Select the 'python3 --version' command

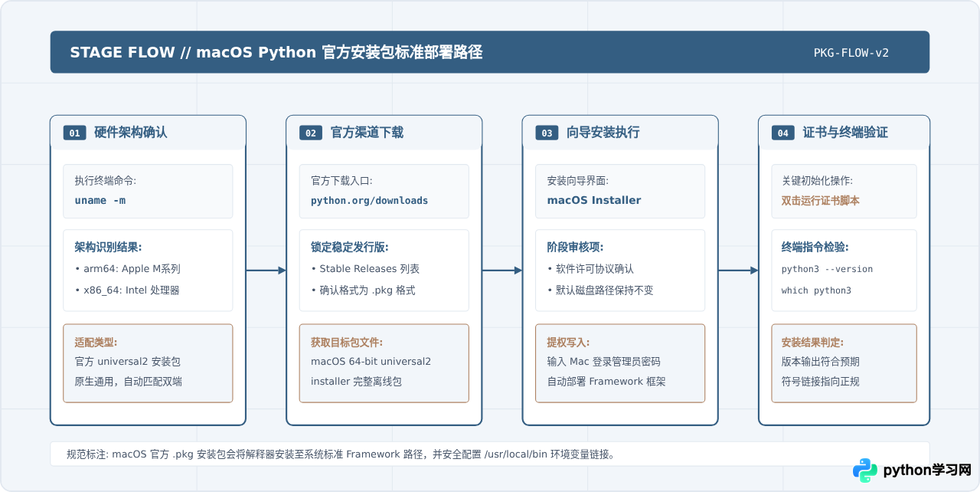[827, 269]
